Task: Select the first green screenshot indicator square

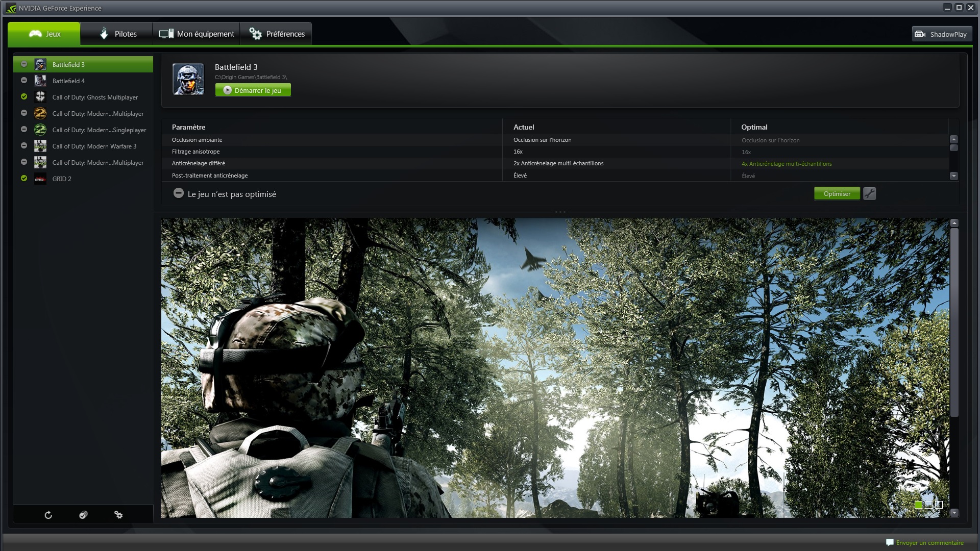Action: (919, 505)
